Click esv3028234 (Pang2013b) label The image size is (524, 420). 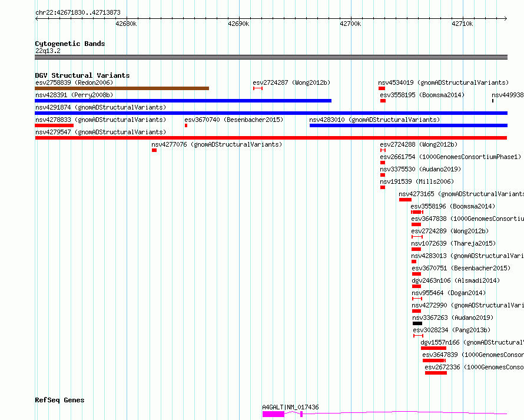tap(452, 330)
